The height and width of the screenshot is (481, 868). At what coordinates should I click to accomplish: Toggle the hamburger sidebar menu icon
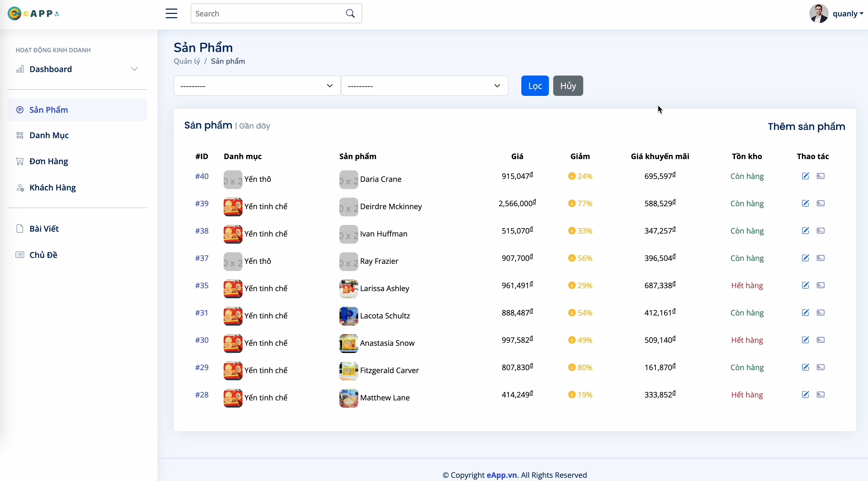point(171,13)
